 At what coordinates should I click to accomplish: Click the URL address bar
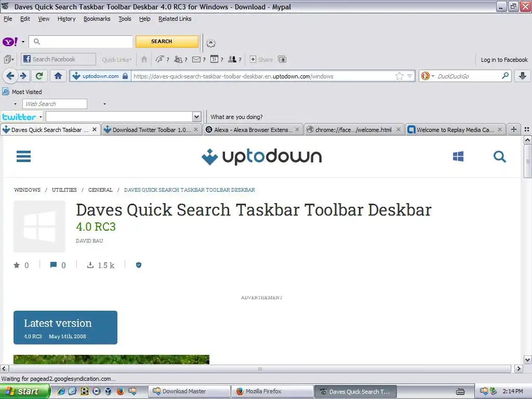(263, 76)
